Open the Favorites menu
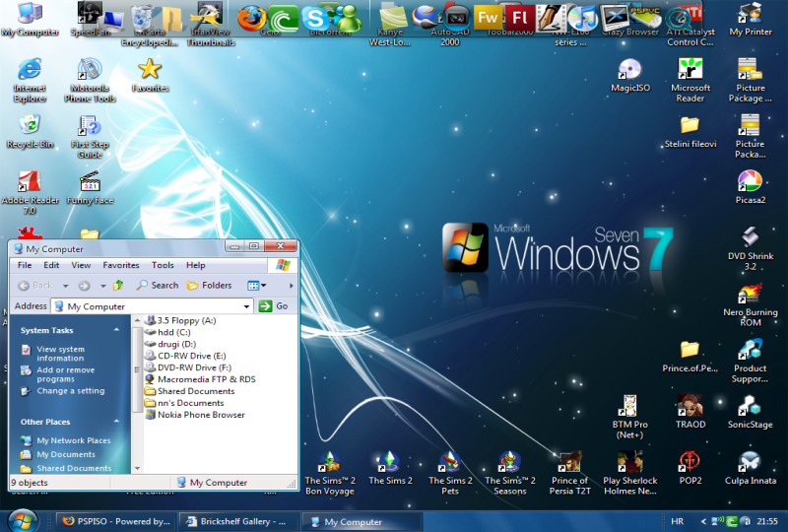788x532 pixels. pos(121,265)
